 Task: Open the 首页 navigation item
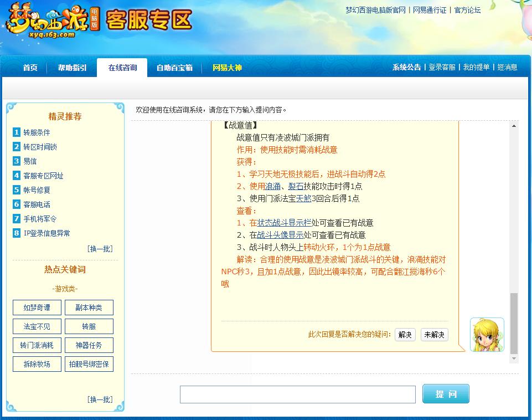[29, 67]
